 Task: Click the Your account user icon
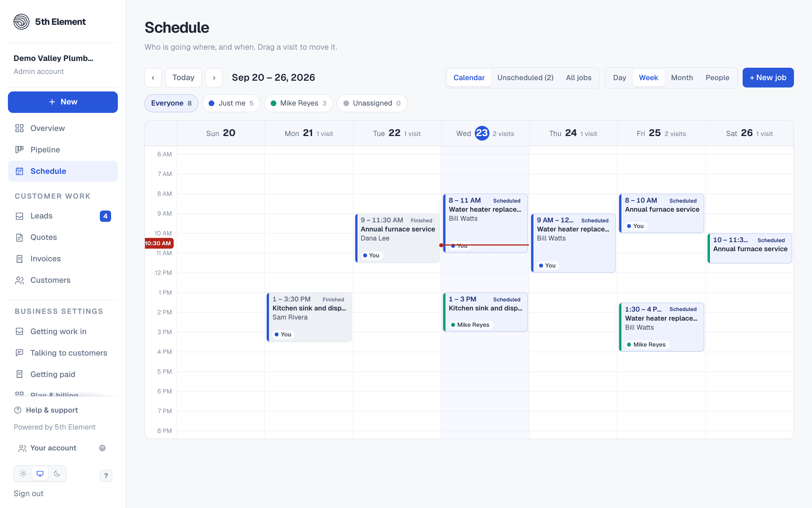tap(23, 448)
